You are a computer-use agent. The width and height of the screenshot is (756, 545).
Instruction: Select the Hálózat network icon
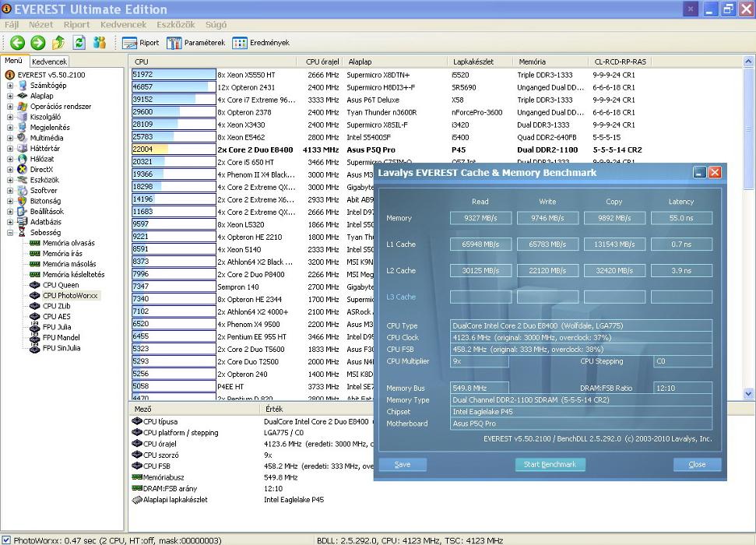pos(23,159)
